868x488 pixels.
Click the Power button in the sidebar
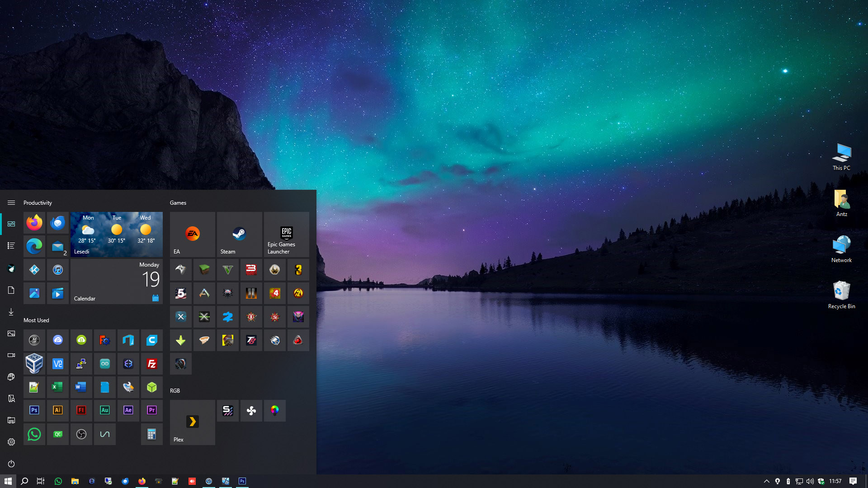coord(11,464)
